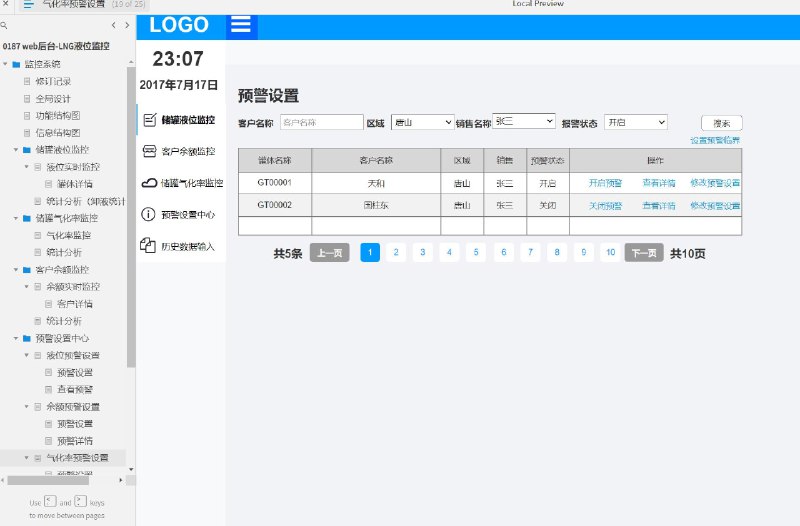Open 功能结构图 page in tree

[x=58, y=116]
